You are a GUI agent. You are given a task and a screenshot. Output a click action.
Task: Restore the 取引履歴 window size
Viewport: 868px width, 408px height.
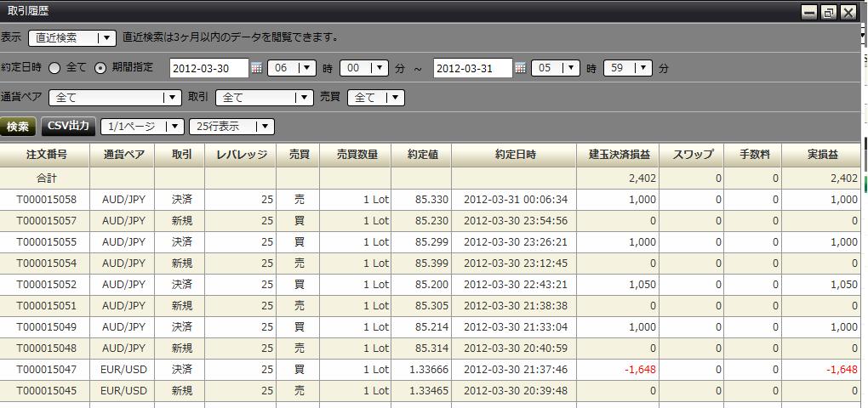click(x=829, y=12)
